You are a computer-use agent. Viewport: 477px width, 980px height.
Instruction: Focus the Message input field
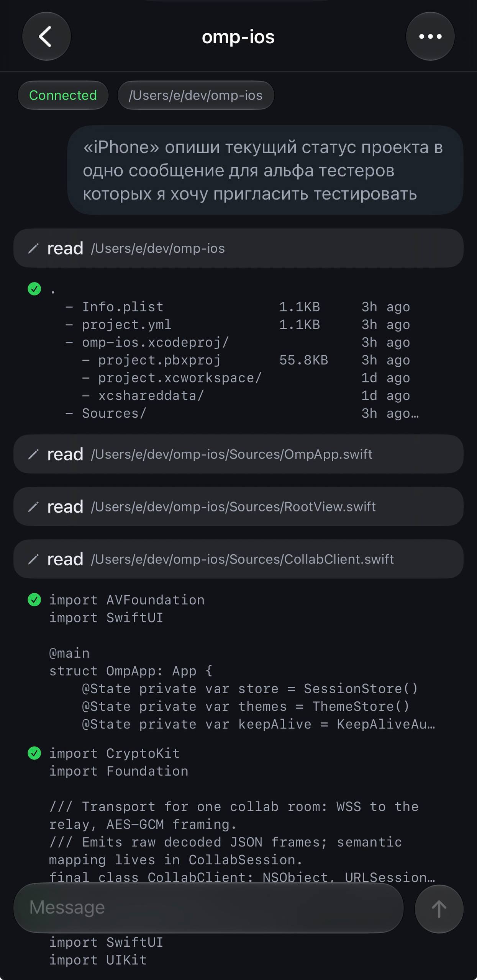coord(208,908)
